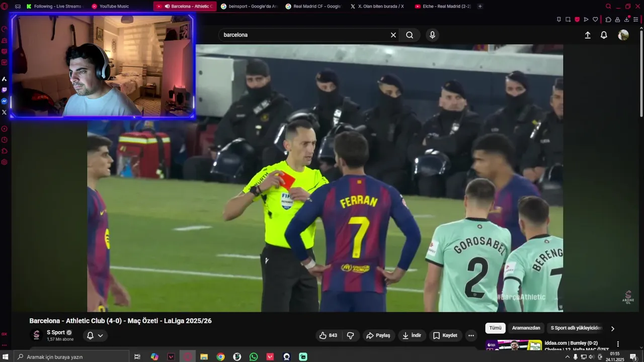Open Task View on the taskbar

(137, 356)
